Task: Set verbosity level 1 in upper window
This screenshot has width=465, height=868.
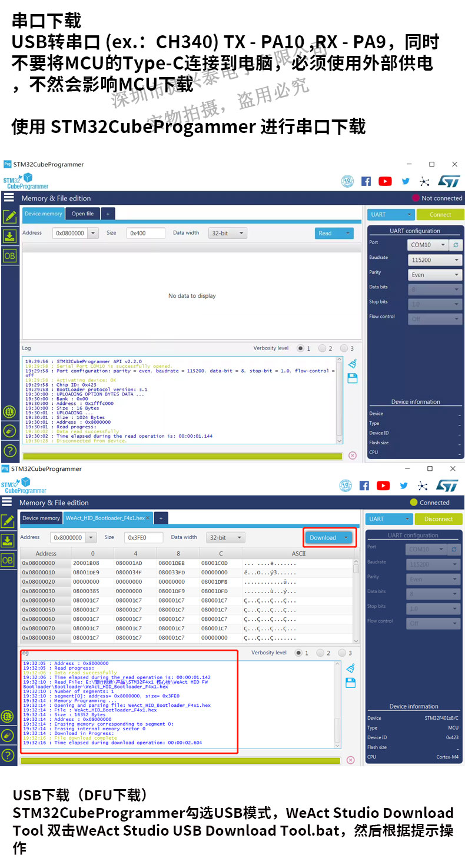Action: pos(301,348)
